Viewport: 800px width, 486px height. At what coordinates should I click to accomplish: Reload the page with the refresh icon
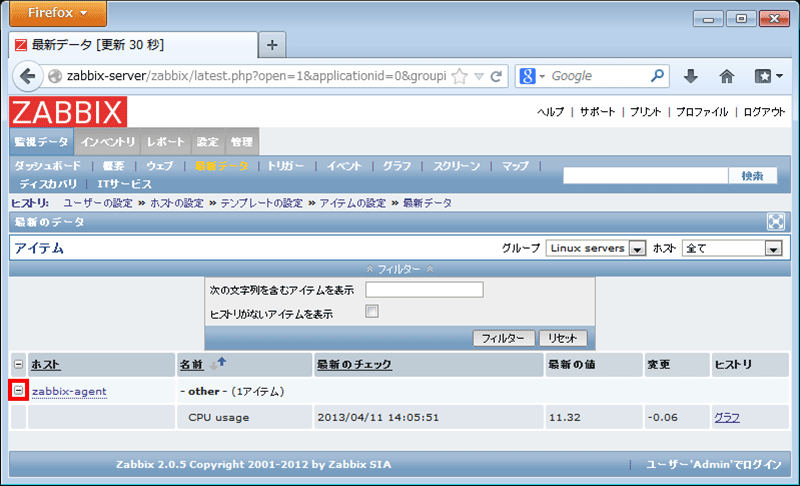pyautogui.click(x=496, y=76)
